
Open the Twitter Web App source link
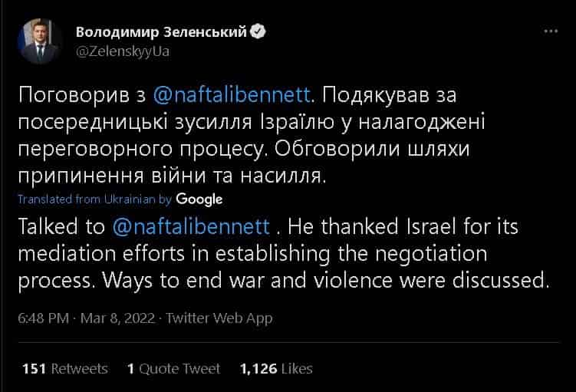click(x=219, y=318)
